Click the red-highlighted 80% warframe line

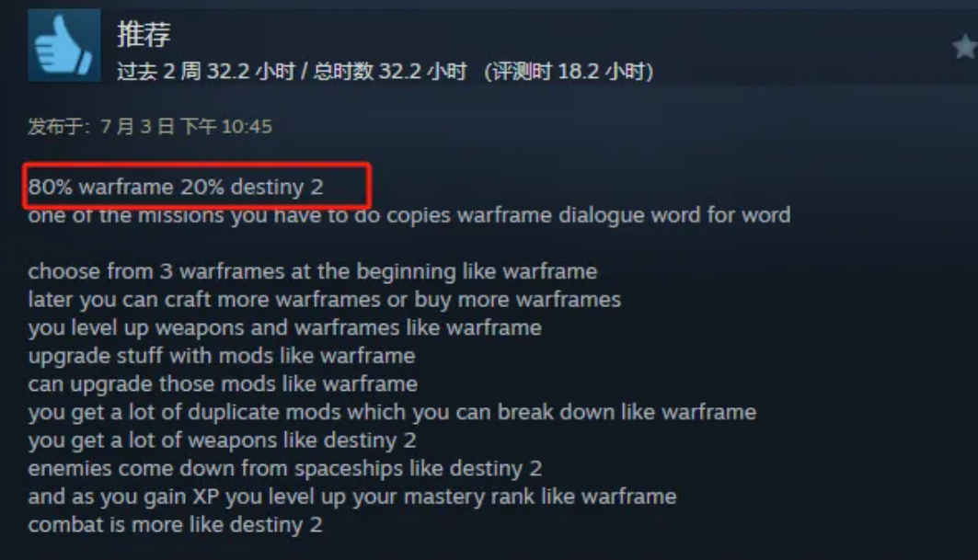[176, 187]
